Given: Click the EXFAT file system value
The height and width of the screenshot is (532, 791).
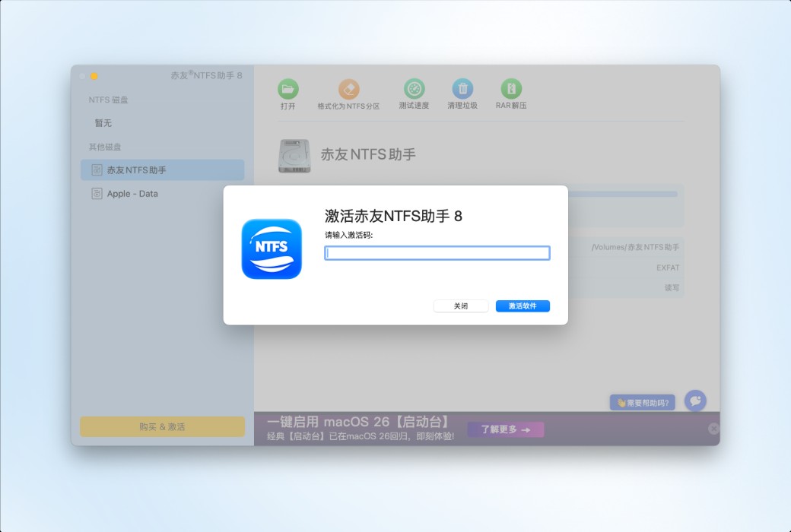Looking at the screenshot, I should tap(668, 268).
